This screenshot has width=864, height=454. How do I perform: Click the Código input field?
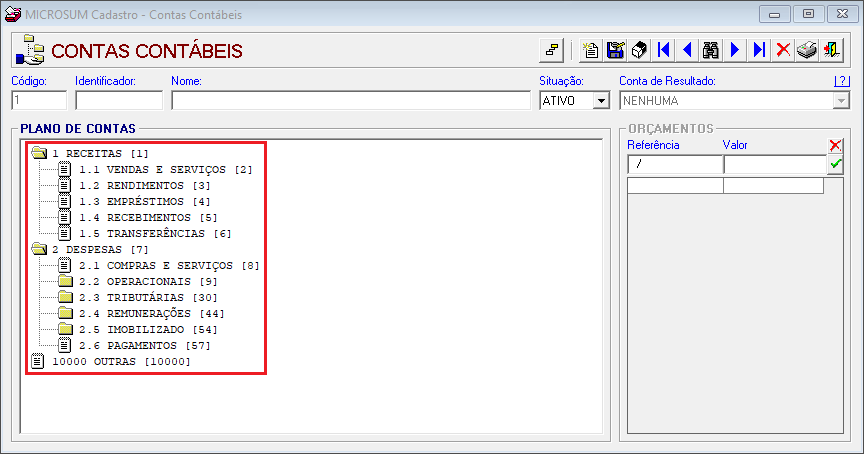[39, 100]
